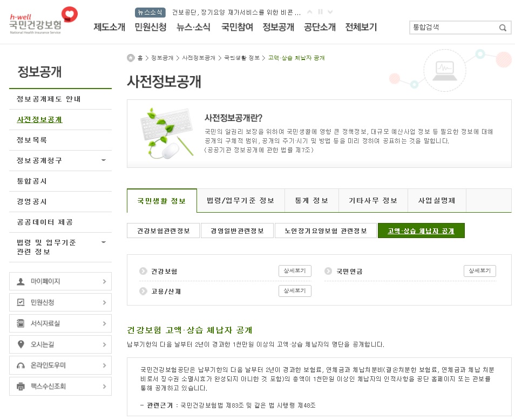Open 오시는길 location link
The image size is (515, 420).
tap(60, 344)
